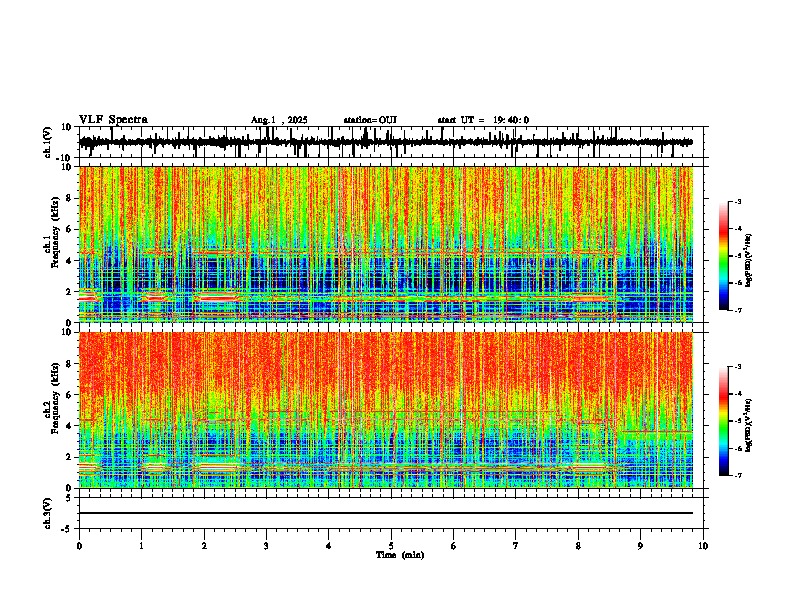Click the ch.1 spectrogram color scale bar
Viewport: 792px width, 612px height.
[724, 256]
